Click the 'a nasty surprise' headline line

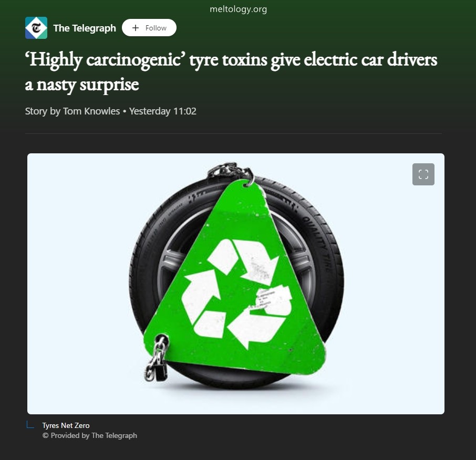pyautogui.click(x=82, y=85)
